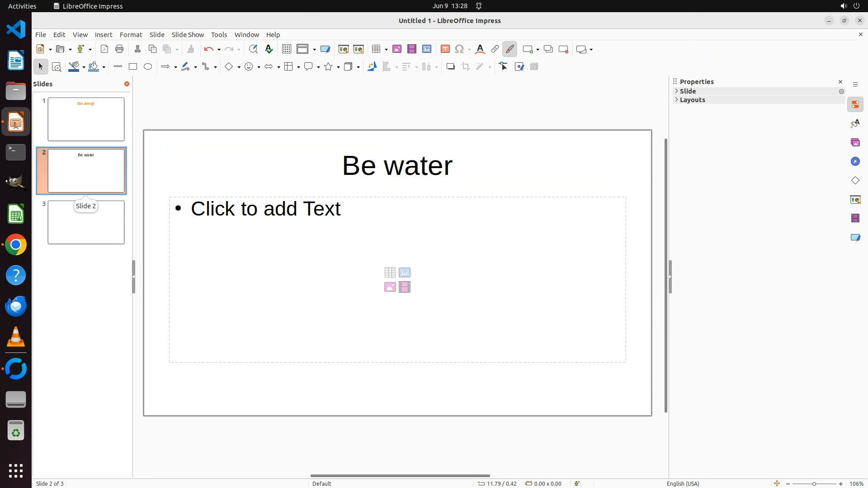Click the 'Click to add Text' placeholder
The width and height of the screenshot is (868, 488).
(266, 209)
